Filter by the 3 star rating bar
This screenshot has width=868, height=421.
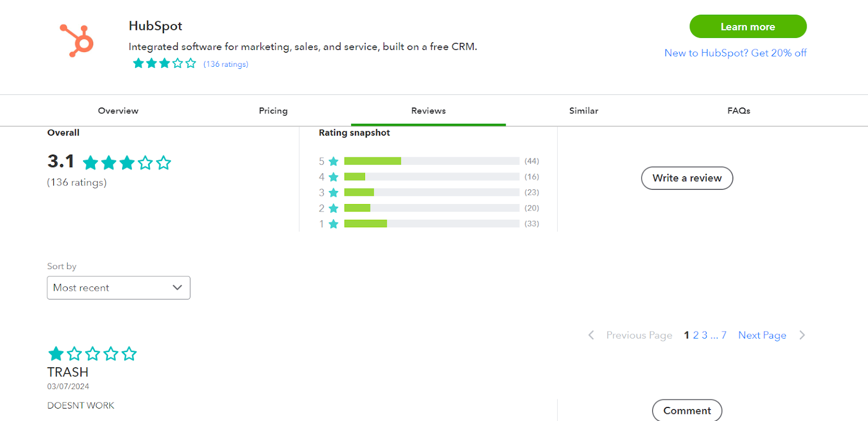pyautogui.click(x=432, y=192)
